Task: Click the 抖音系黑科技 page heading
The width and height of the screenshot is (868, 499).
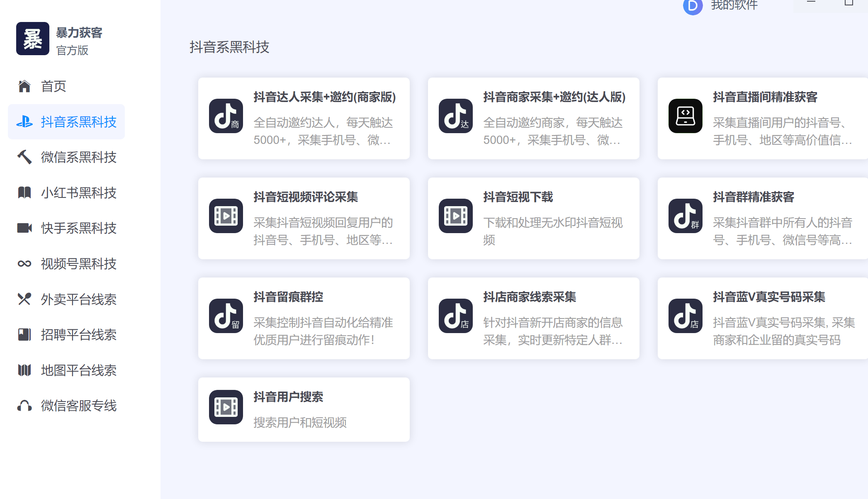Action: [x=229, y=47]
